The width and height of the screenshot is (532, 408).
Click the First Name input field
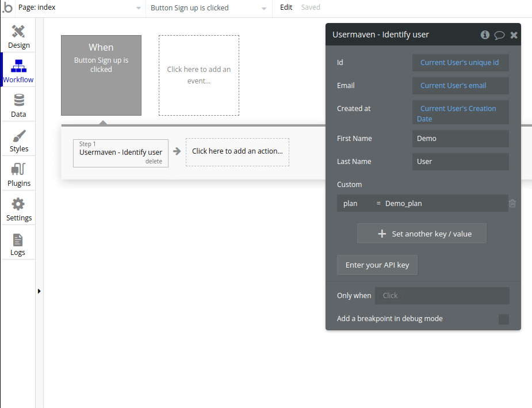pyautogui.click(x=460, y=139)
